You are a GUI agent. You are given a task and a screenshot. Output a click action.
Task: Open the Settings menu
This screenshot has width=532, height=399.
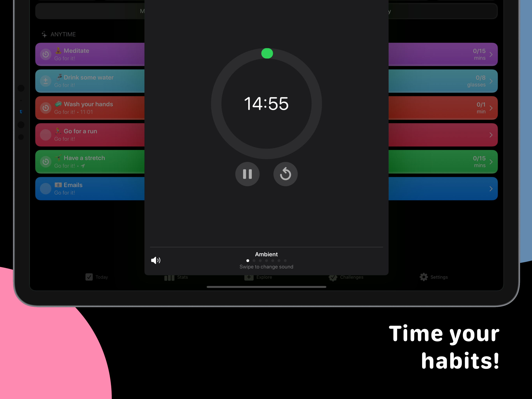[433, 277]
